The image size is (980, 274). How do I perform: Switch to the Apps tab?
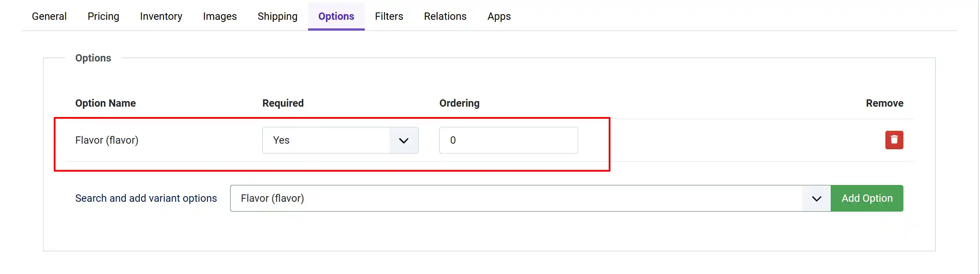click(x=499, y=16)
